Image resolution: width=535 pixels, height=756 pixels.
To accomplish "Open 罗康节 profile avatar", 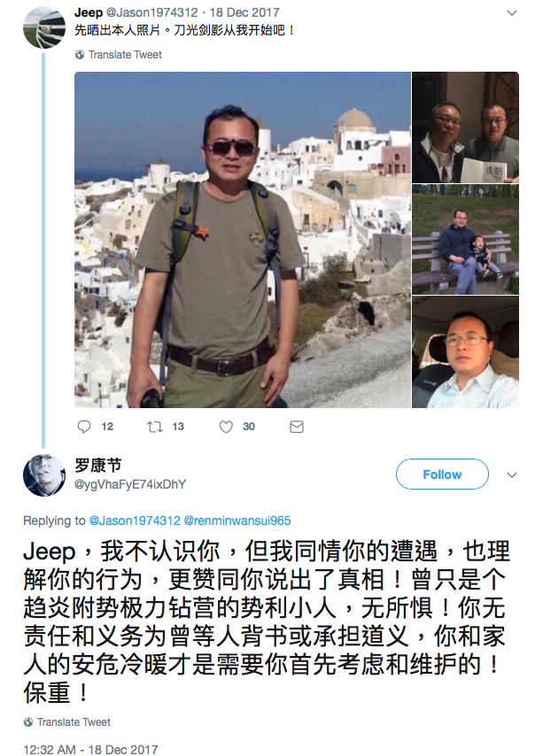I will pos(44,475).
